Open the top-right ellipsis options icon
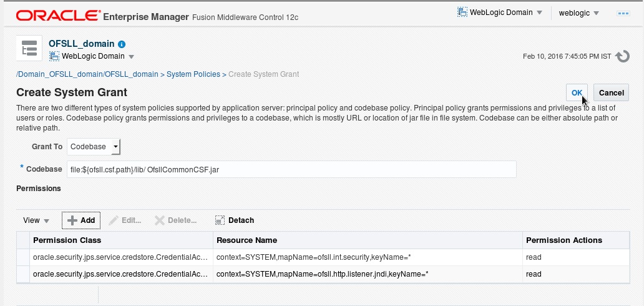Screen dimensions: 644x306 coord(623,13)
